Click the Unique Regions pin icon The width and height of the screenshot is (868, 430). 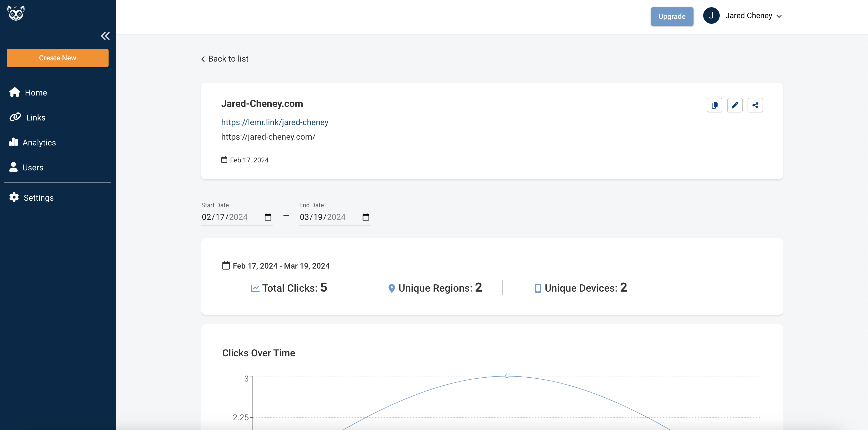pos(392,288)
